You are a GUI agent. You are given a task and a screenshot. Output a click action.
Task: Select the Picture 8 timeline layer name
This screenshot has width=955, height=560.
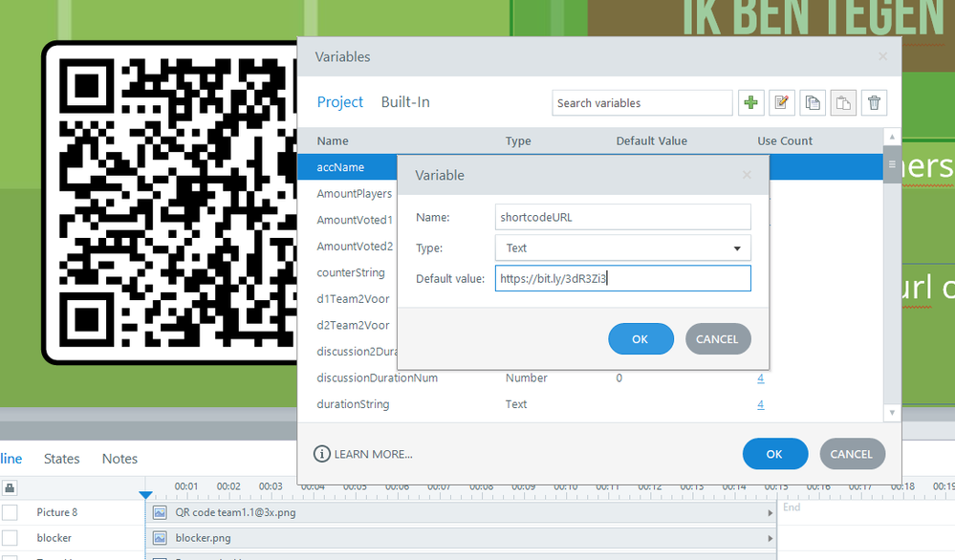coord(56,512)
